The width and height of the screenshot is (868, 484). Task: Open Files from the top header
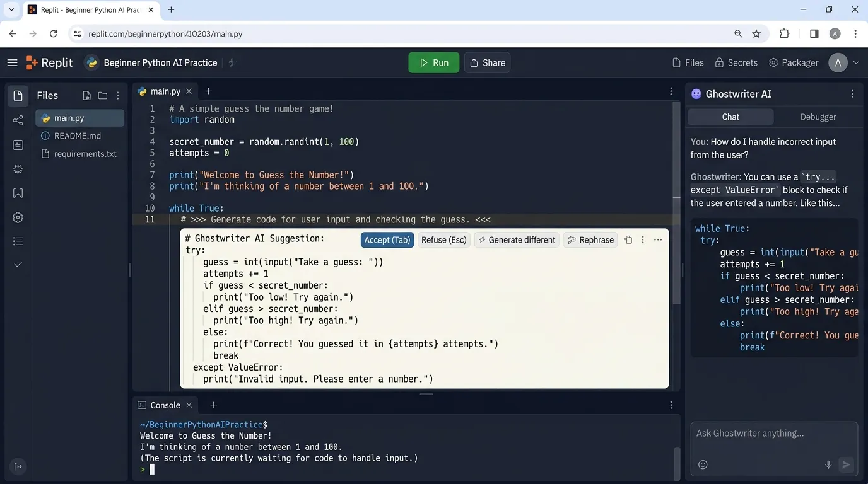click(688, 62)
